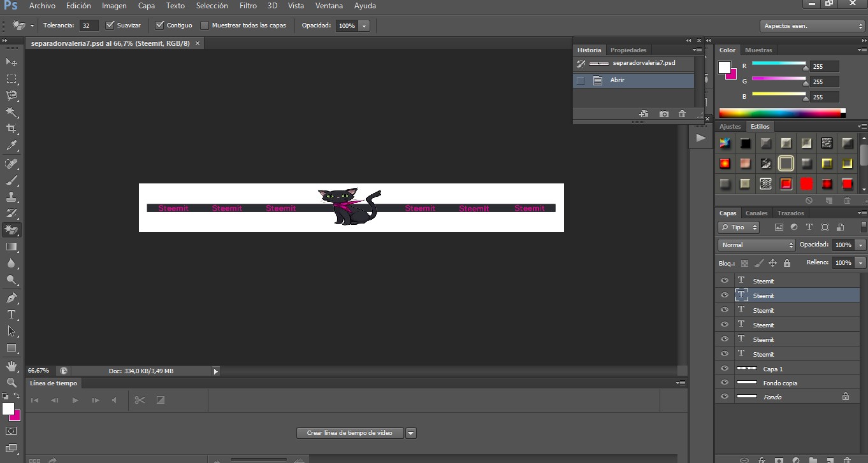Select the History Brush tool
This screenshot has width=868, height=463.
click(11, 213)
